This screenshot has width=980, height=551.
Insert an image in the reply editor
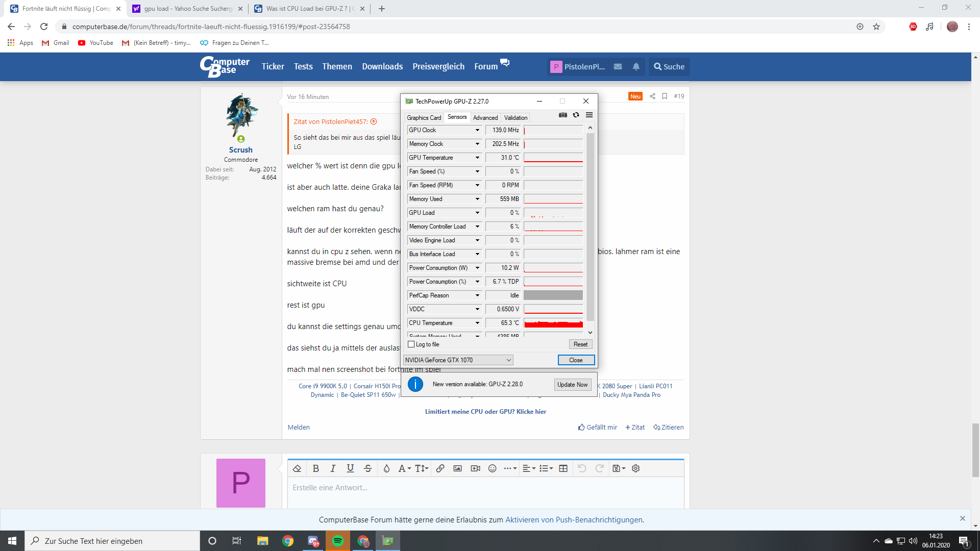tap(458, 468)
